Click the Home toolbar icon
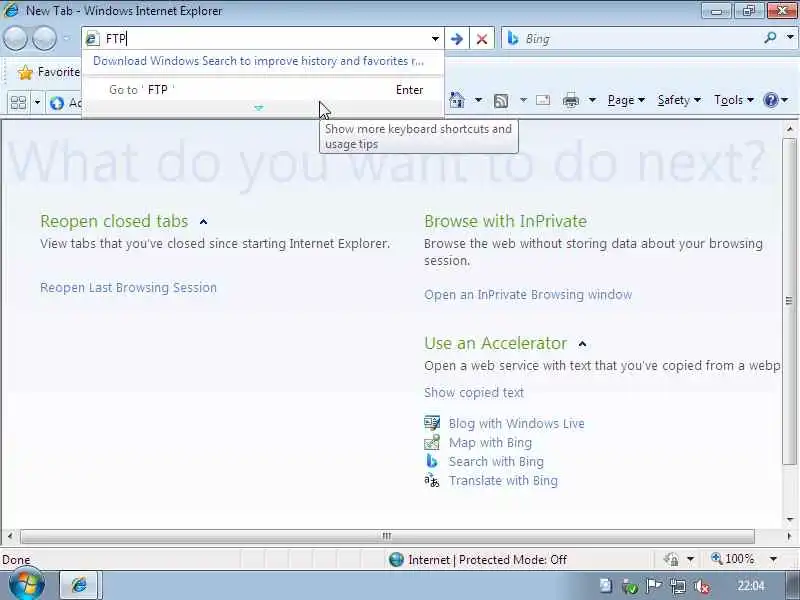Viewport: 800px width, 600px height. point(457,100)
